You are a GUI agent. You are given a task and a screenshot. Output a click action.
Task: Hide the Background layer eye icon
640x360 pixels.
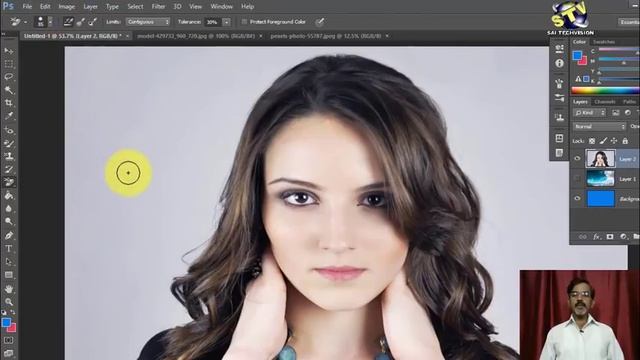click(x=577, y=198)
